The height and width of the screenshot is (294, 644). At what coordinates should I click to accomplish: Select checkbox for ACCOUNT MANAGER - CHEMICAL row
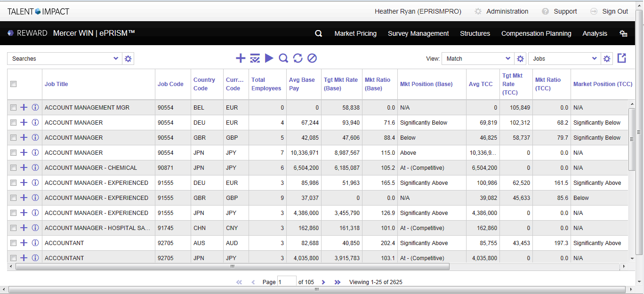(14, 168)
